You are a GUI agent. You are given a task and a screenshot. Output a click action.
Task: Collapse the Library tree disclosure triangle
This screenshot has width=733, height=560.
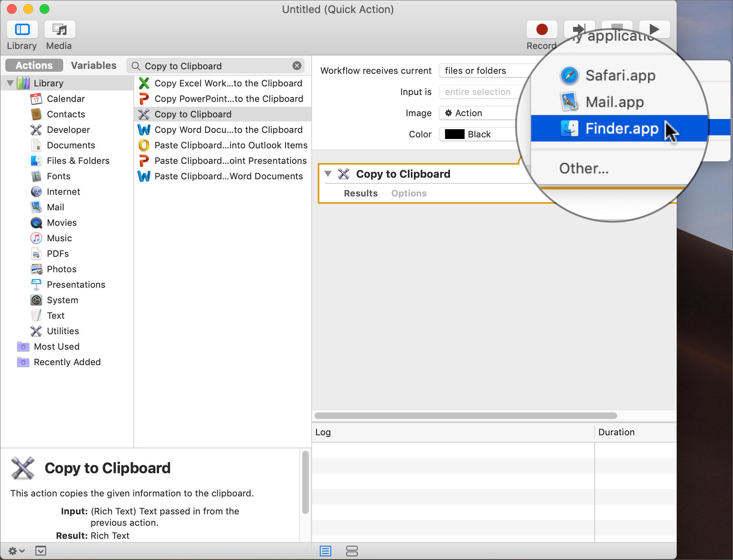click(9, 83)
